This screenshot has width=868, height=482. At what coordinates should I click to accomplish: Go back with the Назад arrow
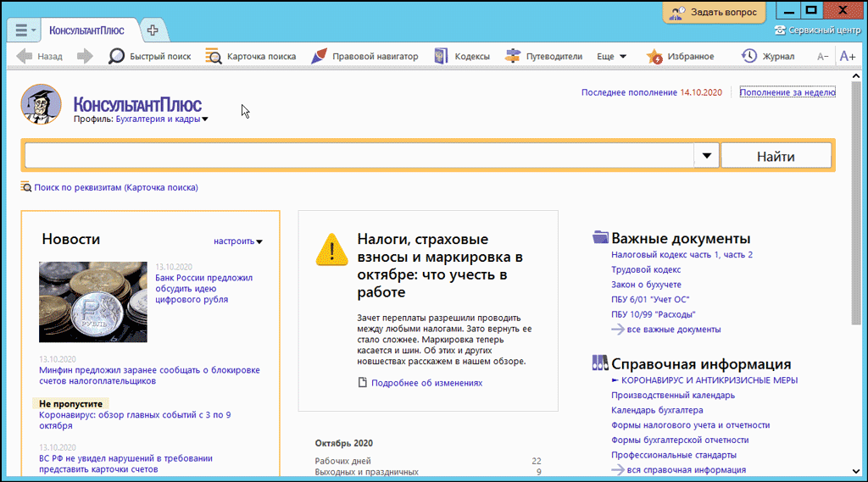(39, 56)
